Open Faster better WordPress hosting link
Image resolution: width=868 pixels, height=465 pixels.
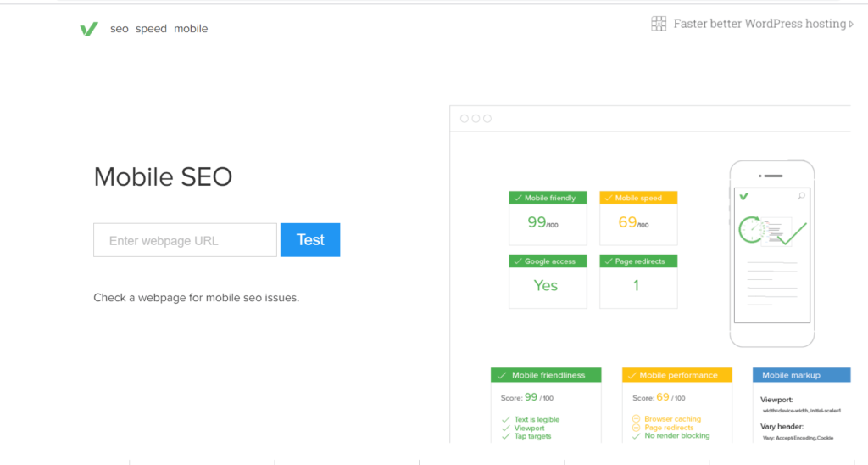[x=759, y=24]
